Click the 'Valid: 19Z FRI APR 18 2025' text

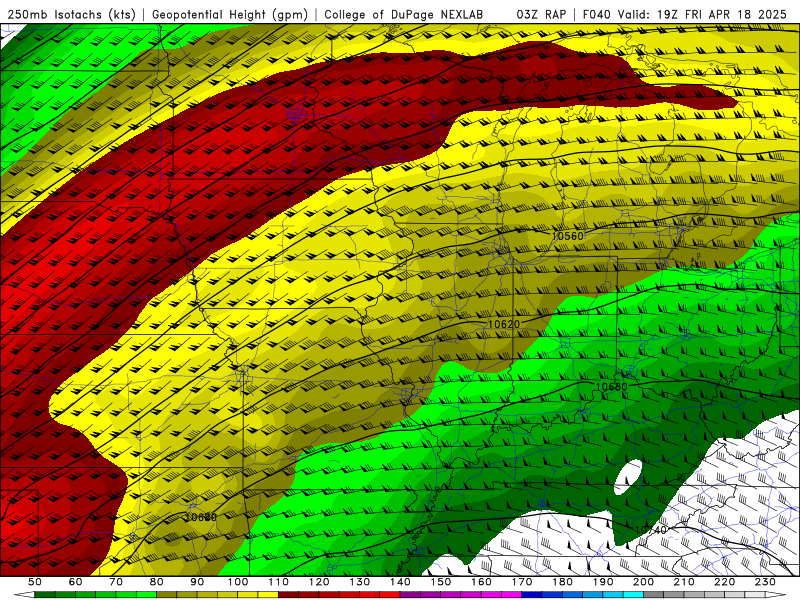(703, 14)
